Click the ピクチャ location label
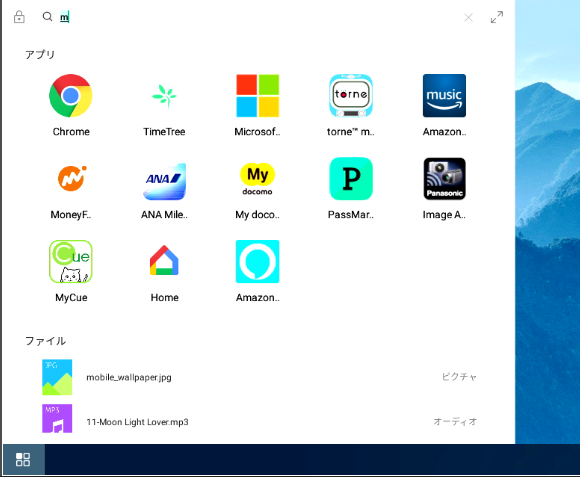Viewport: 580px width, 477px height. pos(459,377)
